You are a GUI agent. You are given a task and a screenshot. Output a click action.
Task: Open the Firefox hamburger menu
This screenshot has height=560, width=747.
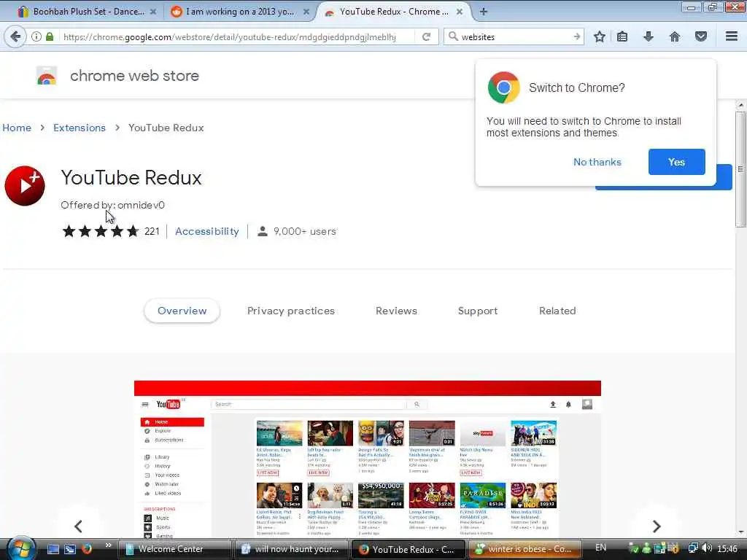point(732,36)
